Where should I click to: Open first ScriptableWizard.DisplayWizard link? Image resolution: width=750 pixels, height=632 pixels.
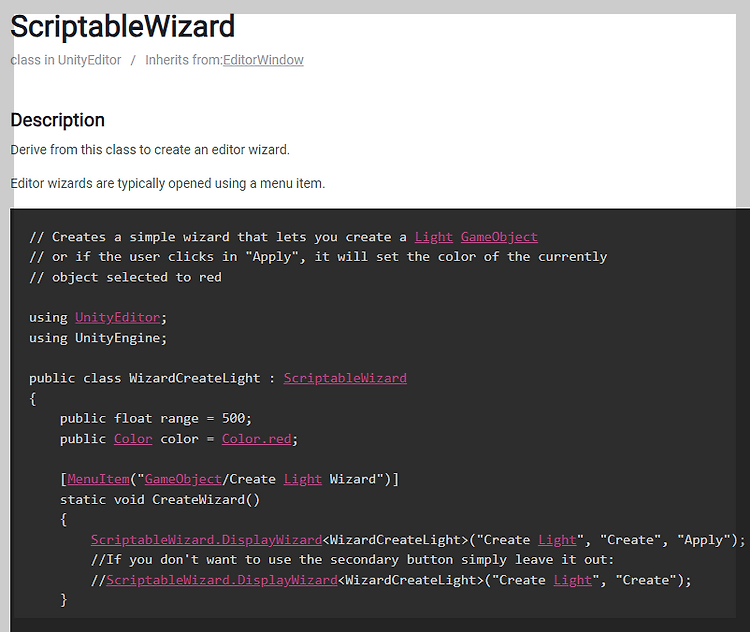point(206,539)
